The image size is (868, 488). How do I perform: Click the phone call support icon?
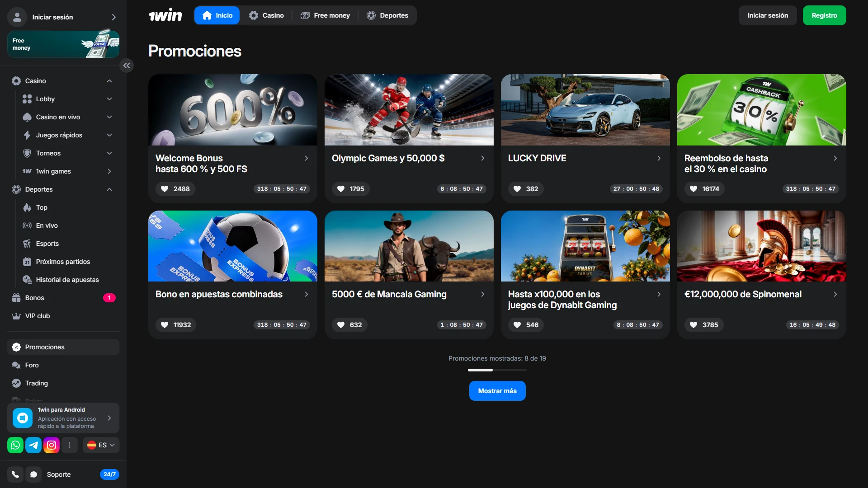tap(15, 474)
